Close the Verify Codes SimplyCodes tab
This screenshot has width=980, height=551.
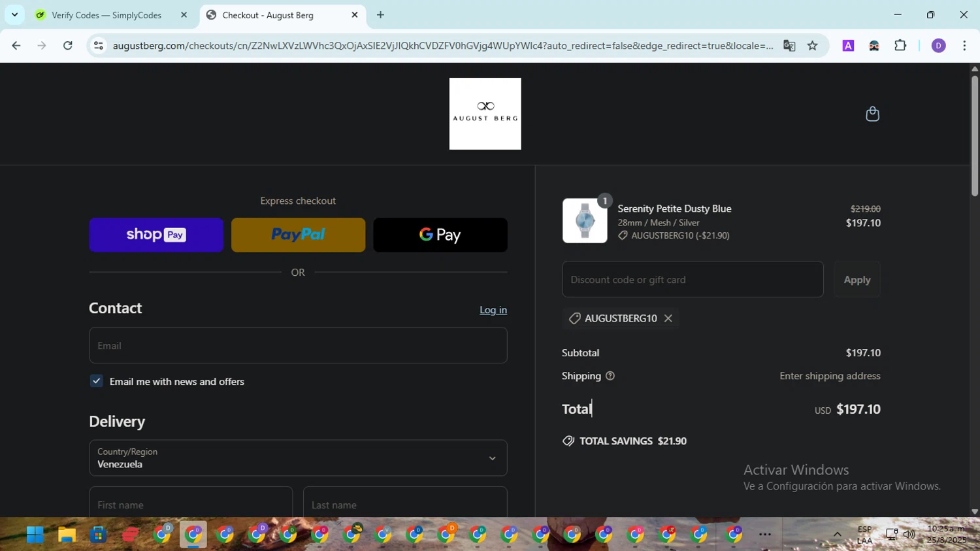184,15
